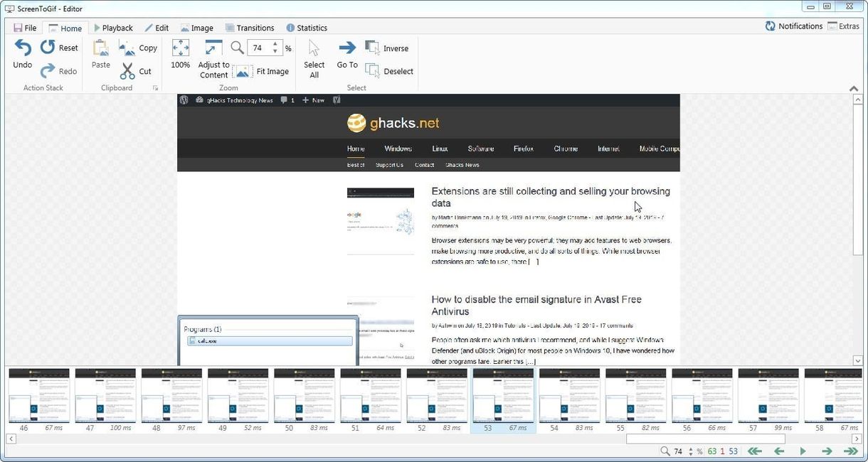Switch to the Image tab
The width and height of the screenshot is (868, 462).
(x=196, y=28)
